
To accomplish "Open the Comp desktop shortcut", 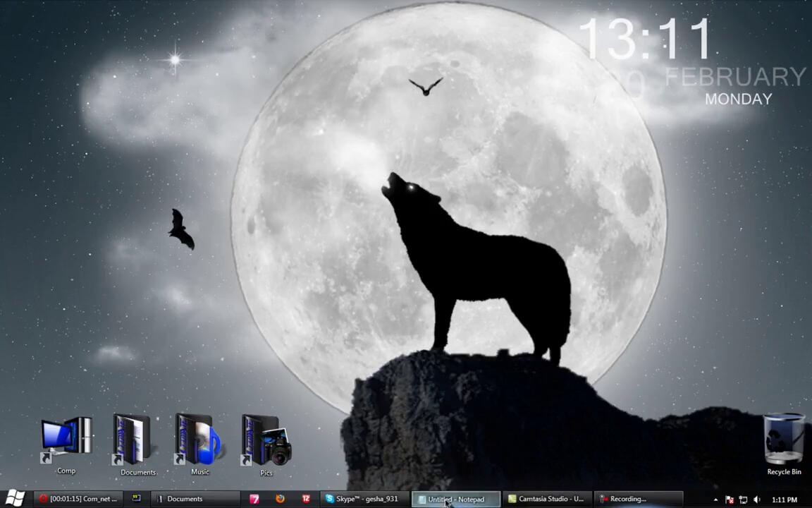I will [x=66, y=441].
